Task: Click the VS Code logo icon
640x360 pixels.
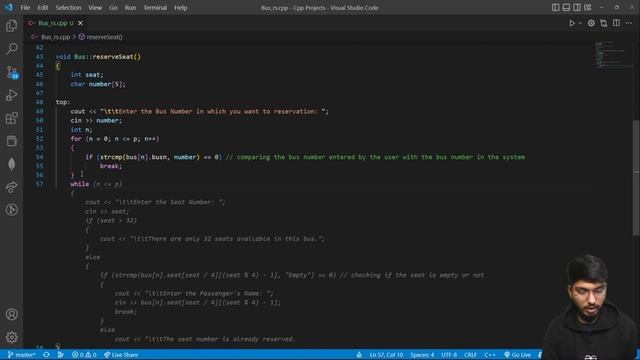Action: pyautogui.click(x=9, y=7)
